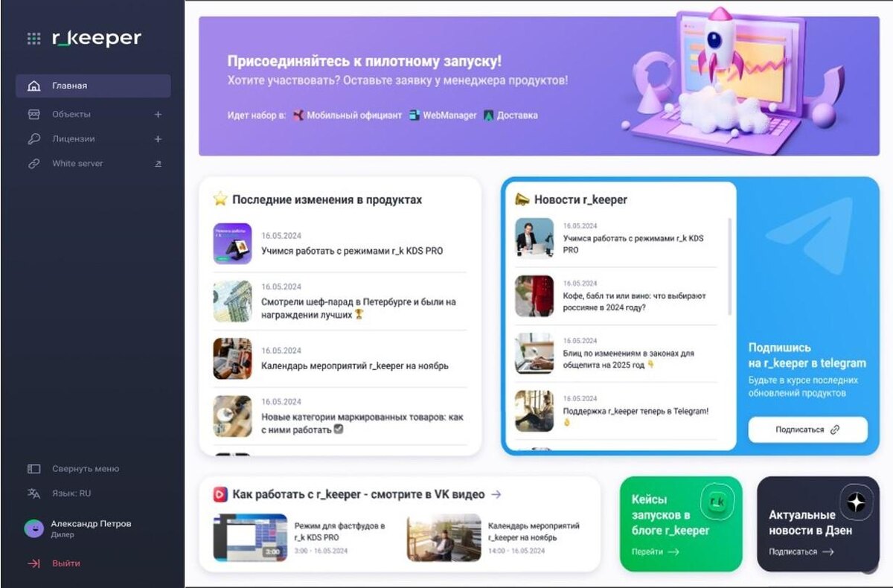Open Кофе, бабл ти или вино thumbnail

click(534, 295)
